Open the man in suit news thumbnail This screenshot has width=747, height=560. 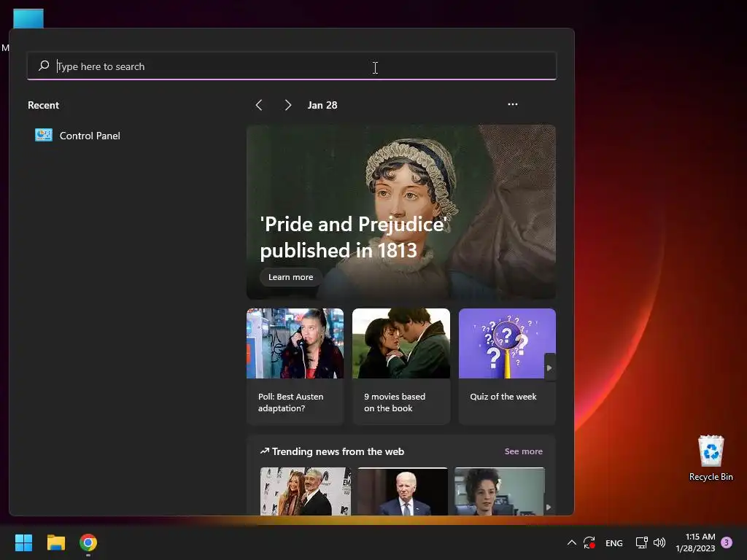tap(403, 491)
